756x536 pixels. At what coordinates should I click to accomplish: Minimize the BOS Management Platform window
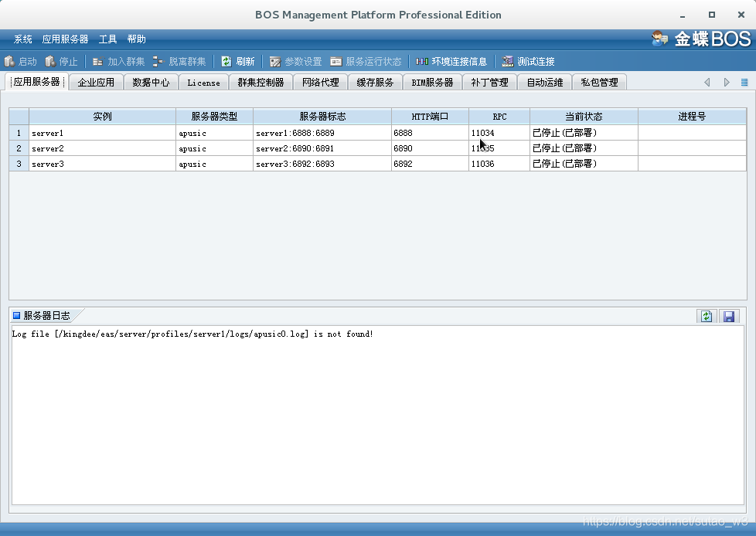click(x=683, y=15)
